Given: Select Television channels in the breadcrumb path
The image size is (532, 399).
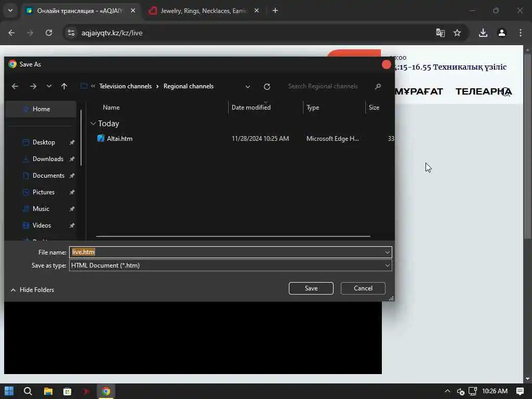Looking at the screenshot, I should [126, 86].
